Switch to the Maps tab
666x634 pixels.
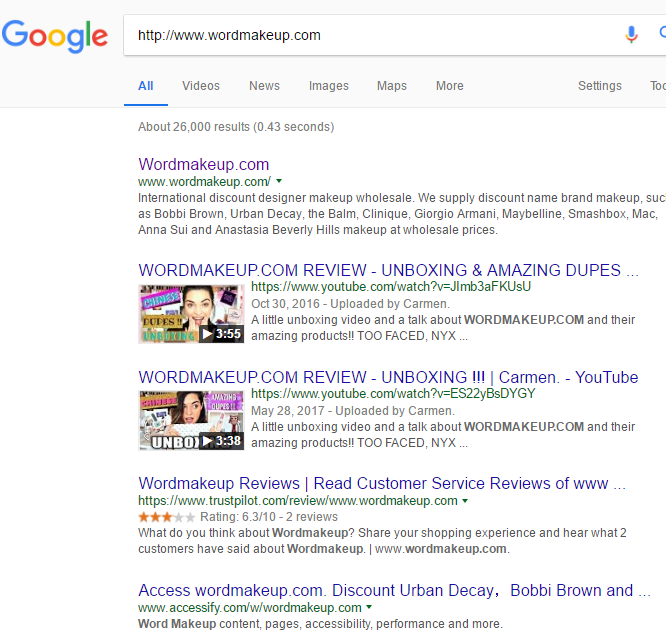[392, 86]
